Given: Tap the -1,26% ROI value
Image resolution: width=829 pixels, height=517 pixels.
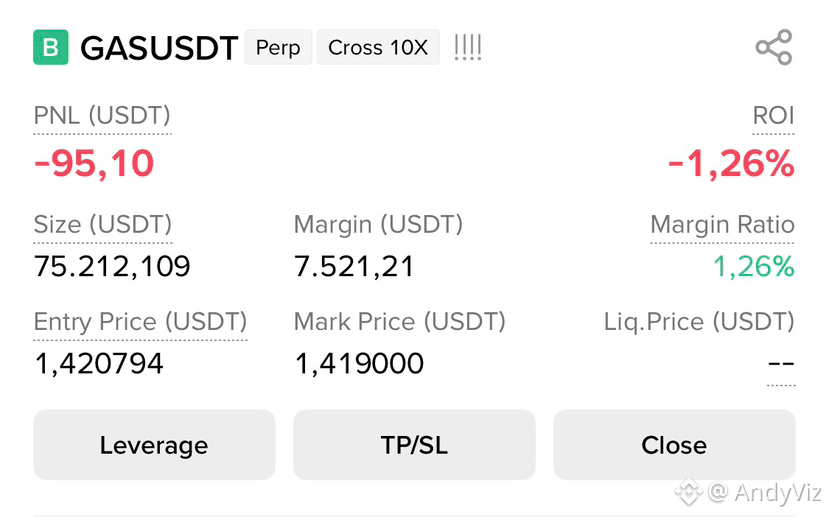Looking at the screenshot, I should click(731, 164).
